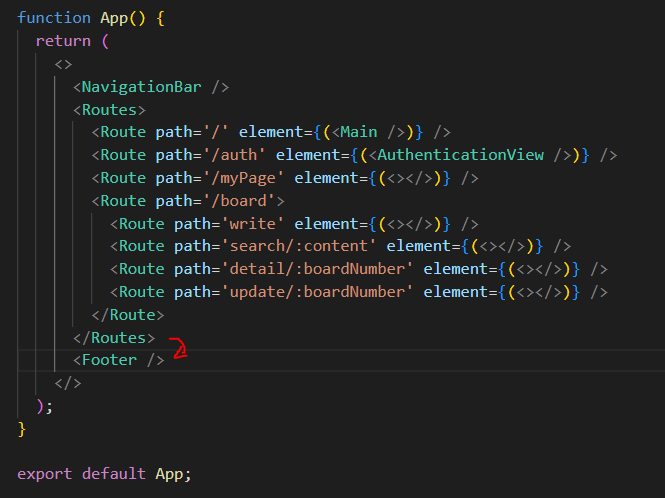This screenshot has height=498, width=665.
Task: Click the opening Routes tag
Action: [109, 110]
